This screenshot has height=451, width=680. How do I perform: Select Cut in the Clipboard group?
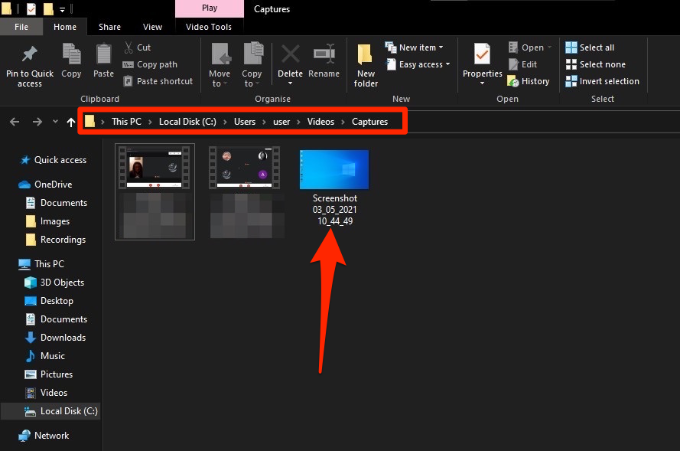[x=137, y=47]
